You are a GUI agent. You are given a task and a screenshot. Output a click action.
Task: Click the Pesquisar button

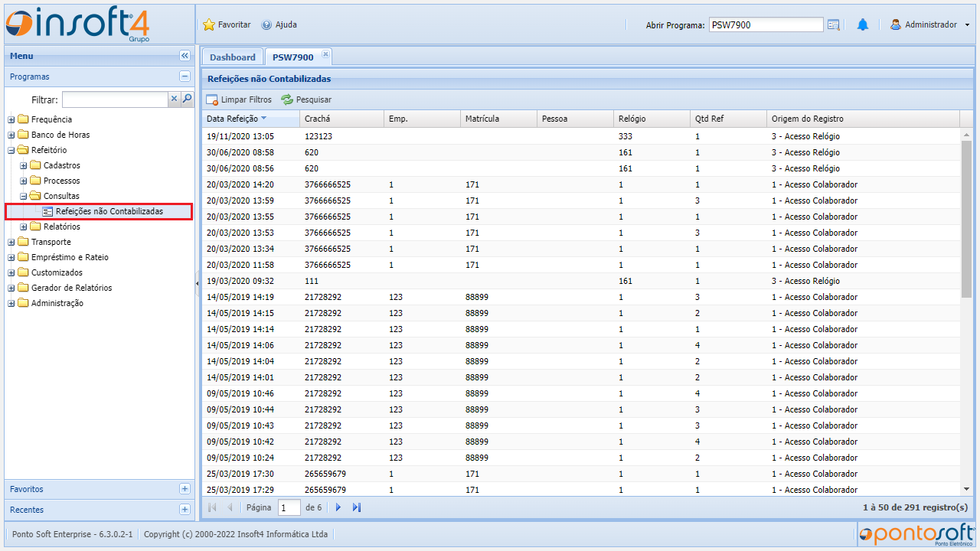(x=306, y=99)
